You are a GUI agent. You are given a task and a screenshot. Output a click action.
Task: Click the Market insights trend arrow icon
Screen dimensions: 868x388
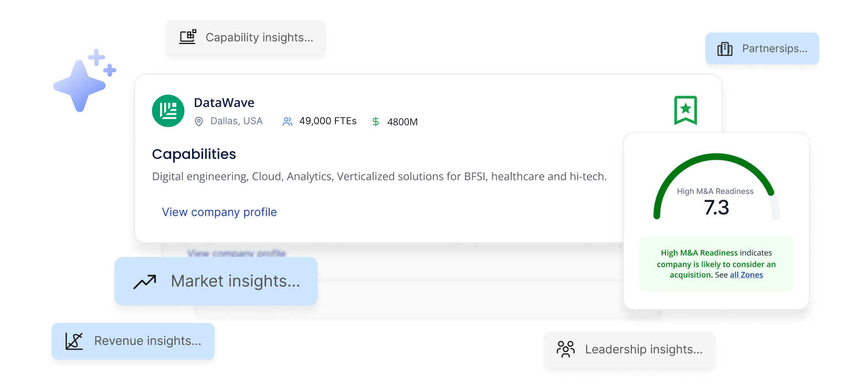tap(145, 282)
